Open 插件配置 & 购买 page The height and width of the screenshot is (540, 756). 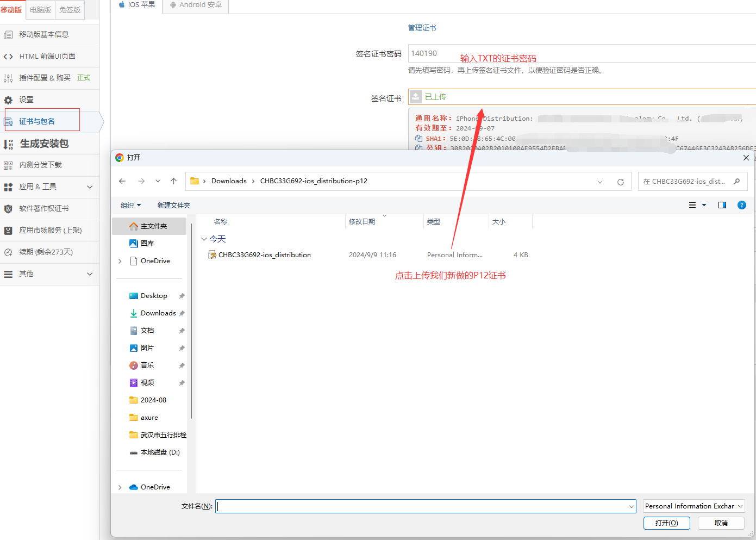click(x=49, y=78)
